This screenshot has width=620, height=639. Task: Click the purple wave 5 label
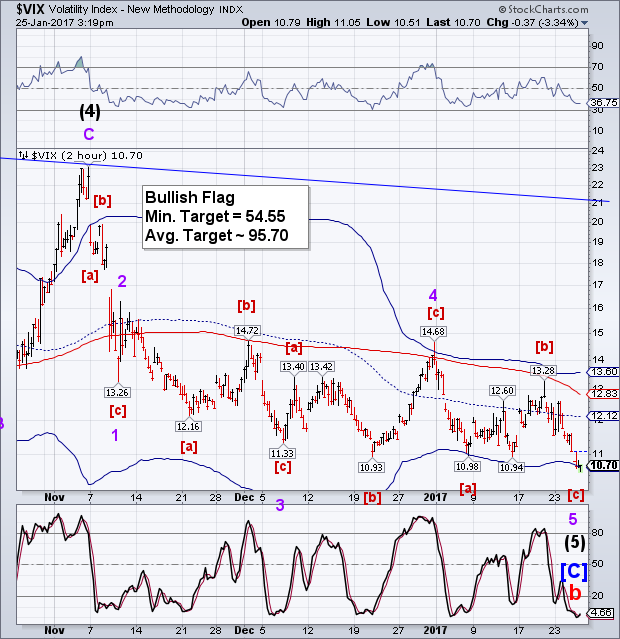573,519
